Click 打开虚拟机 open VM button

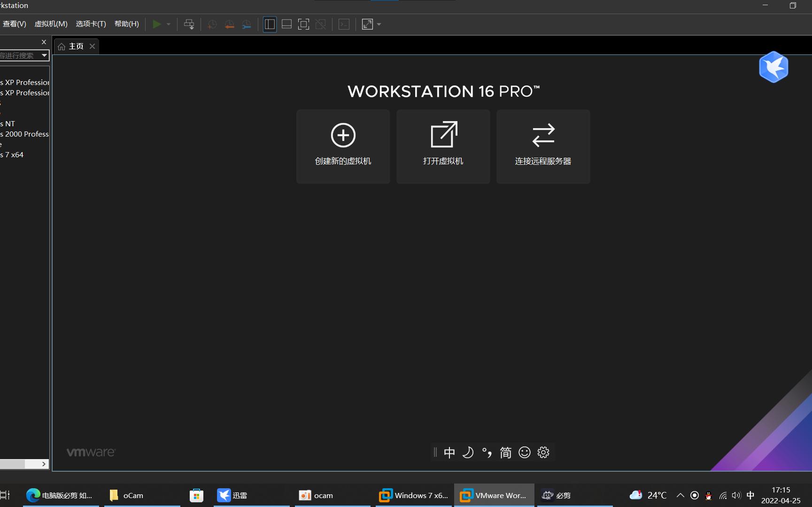(x=443, y=146)
